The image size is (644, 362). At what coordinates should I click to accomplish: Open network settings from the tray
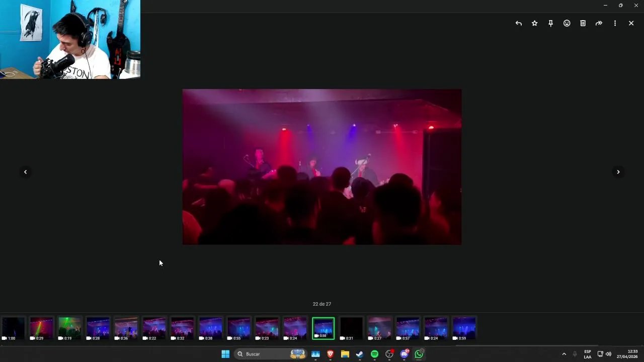click(600, 354)
